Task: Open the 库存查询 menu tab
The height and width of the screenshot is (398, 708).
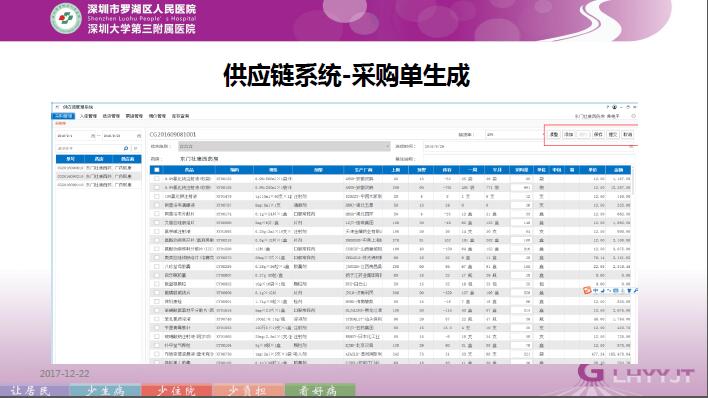Action: [x=180, y=116]
